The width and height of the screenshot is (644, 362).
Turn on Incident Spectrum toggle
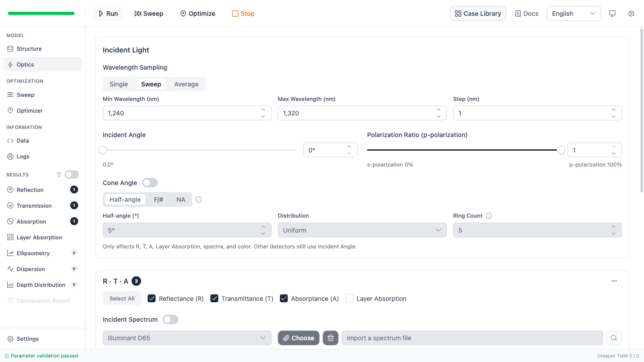click(171, 319)
